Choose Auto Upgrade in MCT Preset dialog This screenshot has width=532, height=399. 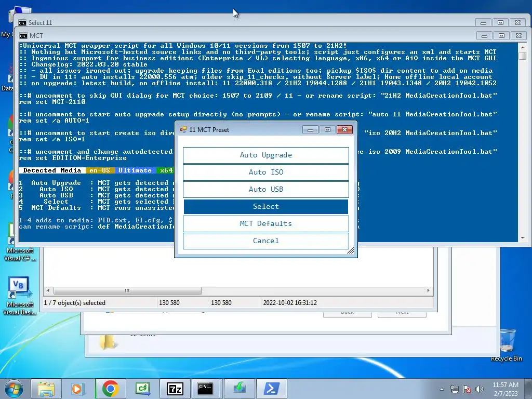[x=265, y=155]
